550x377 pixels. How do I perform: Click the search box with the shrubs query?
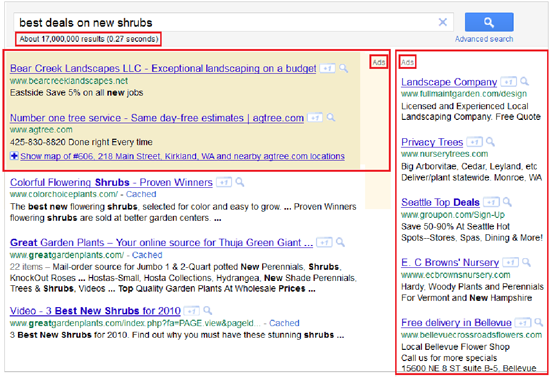click(233, 22)
